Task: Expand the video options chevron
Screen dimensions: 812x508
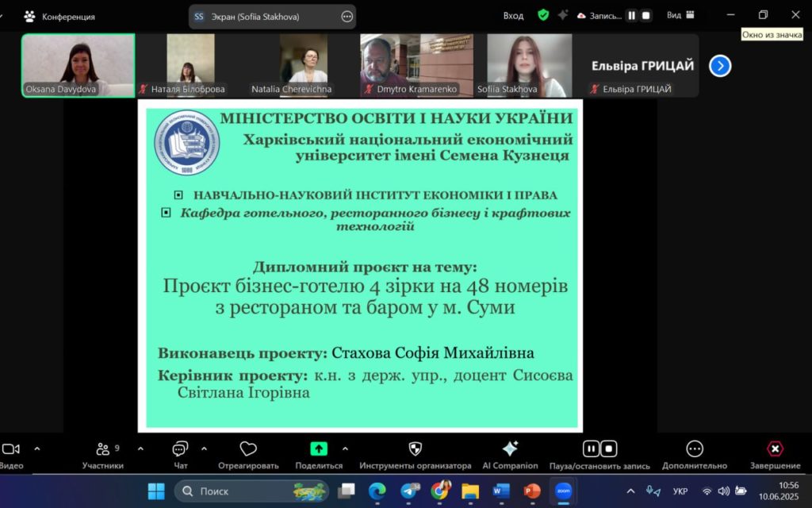Action: point(36,448)
